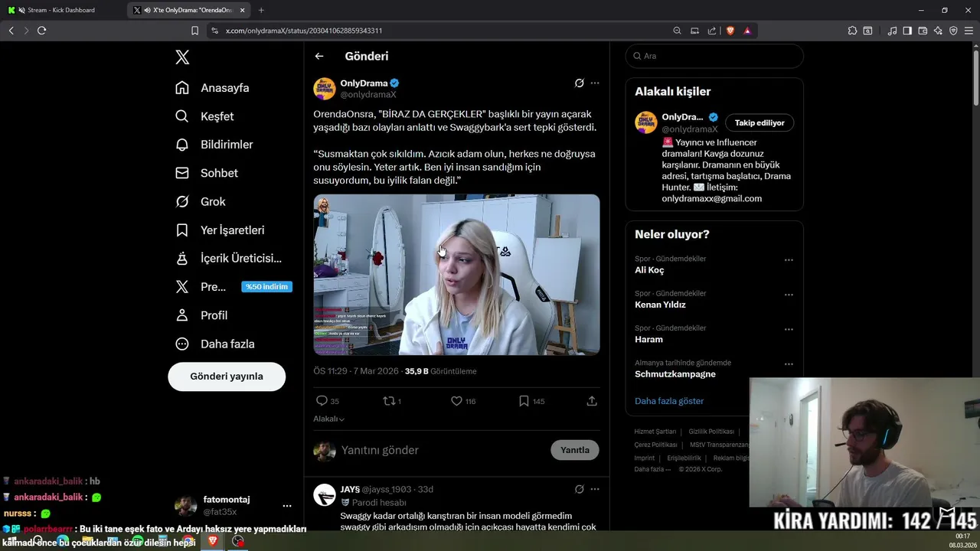The image size is (980, 551).
Task: Open Leo AI sparkle icon
Action: click(x=938, y=31)
